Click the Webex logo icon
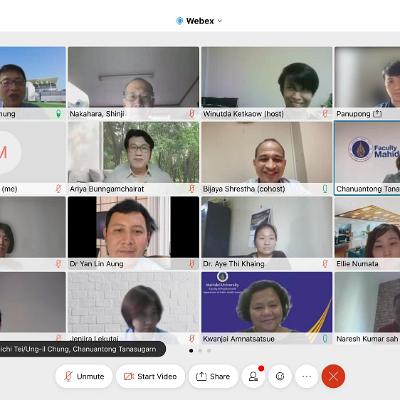 tap(180, 21)
